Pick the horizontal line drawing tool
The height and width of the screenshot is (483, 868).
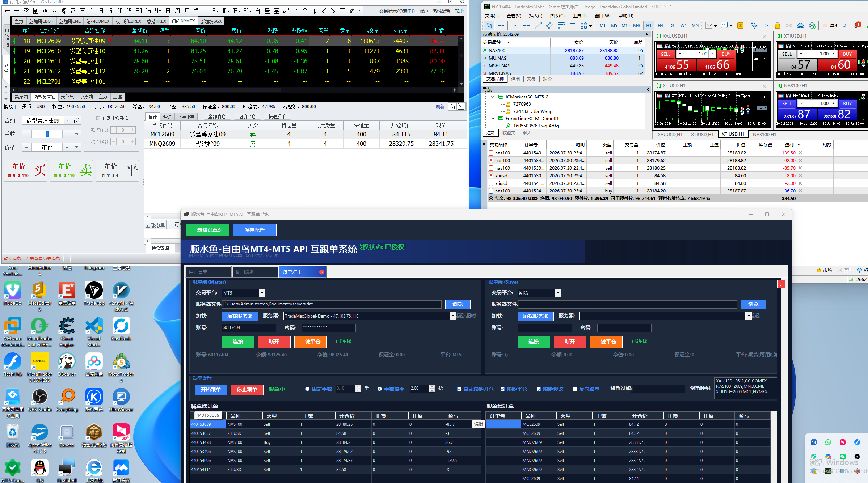tap(526, 25)
